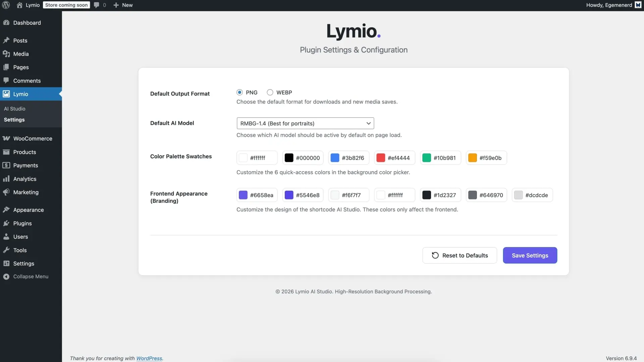This screenshot has width=644, height=362.
Task: Click the Plugins plug icon
Action: click(x=6, y=223)
